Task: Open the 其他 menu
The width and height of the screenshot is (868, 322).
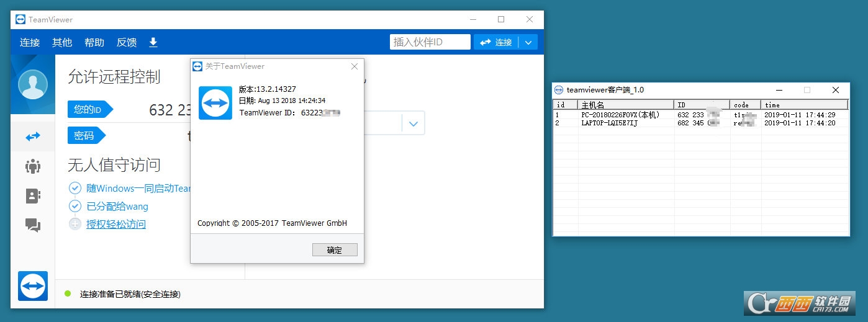Action: pos(62,42)
